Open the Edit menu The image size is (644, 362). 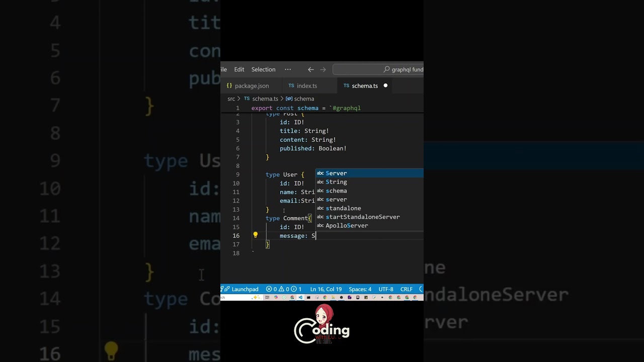[239, 69]
